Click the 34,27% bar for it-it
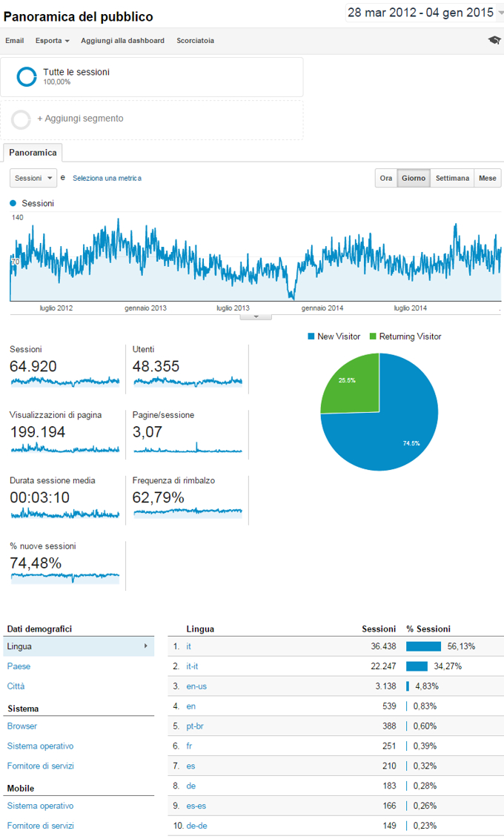This screenshot has width=504, height=839. 417,666
